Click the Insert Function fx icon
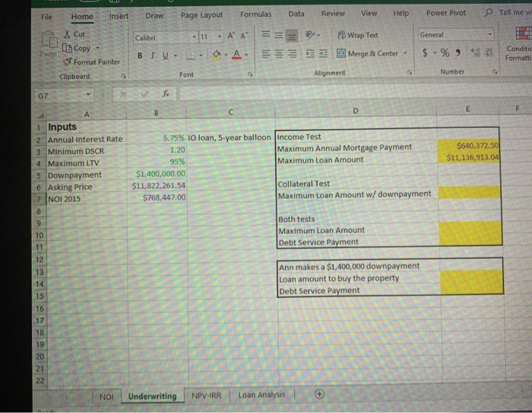Screen dimensions: 532x413 click(x=166, y=94)
